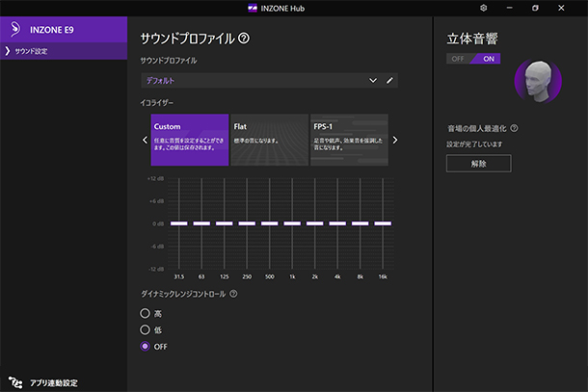
Task: Edit the profile name with pencil icon
Action: point(389,81)
